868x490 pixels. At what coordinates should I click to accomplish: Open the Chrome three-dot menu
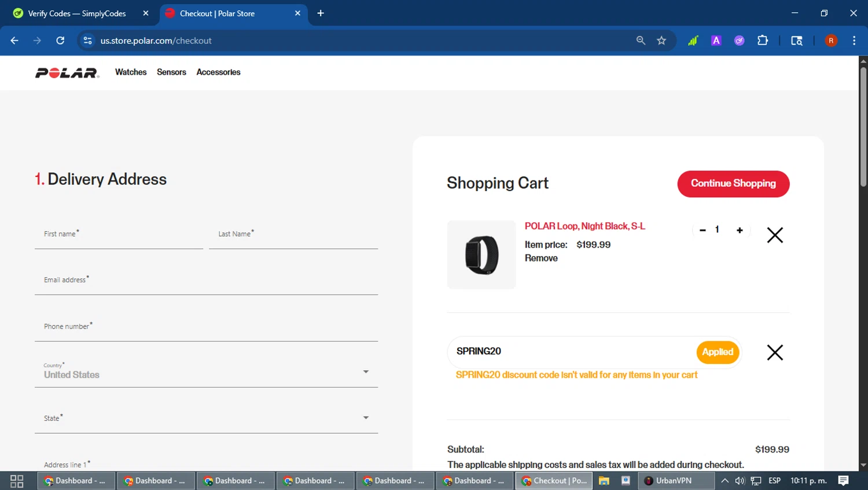tap(854, 40)
